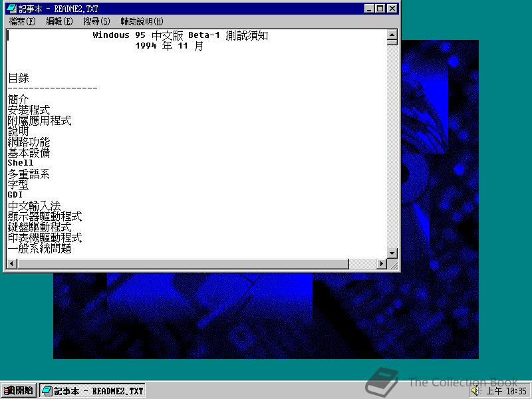532x399 pixels.
Task: Minimize the Notepad window
Action: pyautogui.click(x=369, y=9)
